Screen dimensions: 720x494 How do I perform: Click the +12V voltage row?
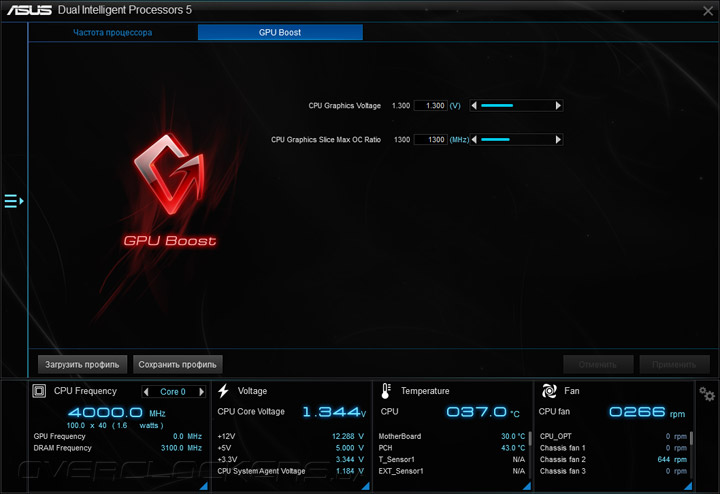pyautogui.click(x=291, y=436)
